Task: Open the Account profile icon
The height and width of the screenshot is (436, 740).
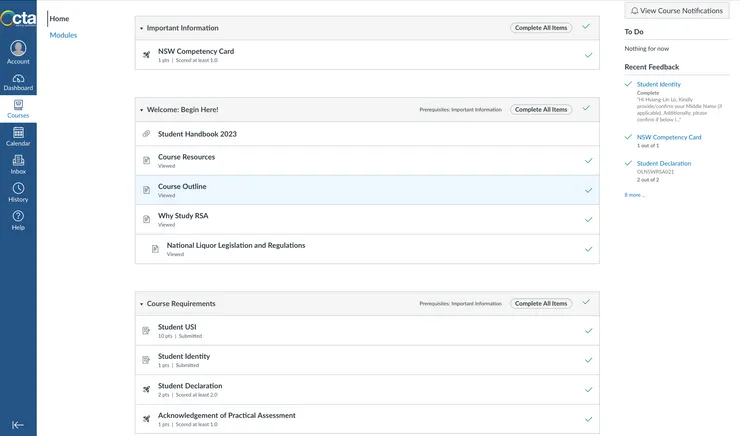Action: coord(18,48)
